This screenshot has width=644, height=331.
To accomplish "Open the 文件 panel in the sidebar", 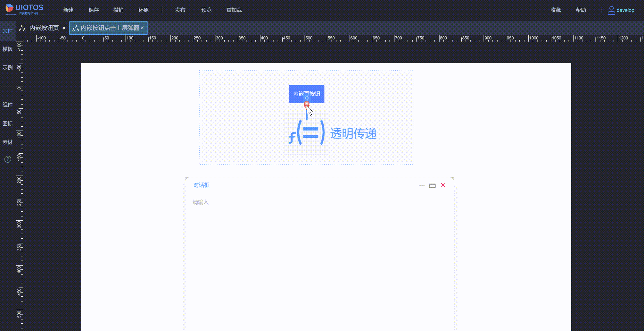I will coord(7,30).
